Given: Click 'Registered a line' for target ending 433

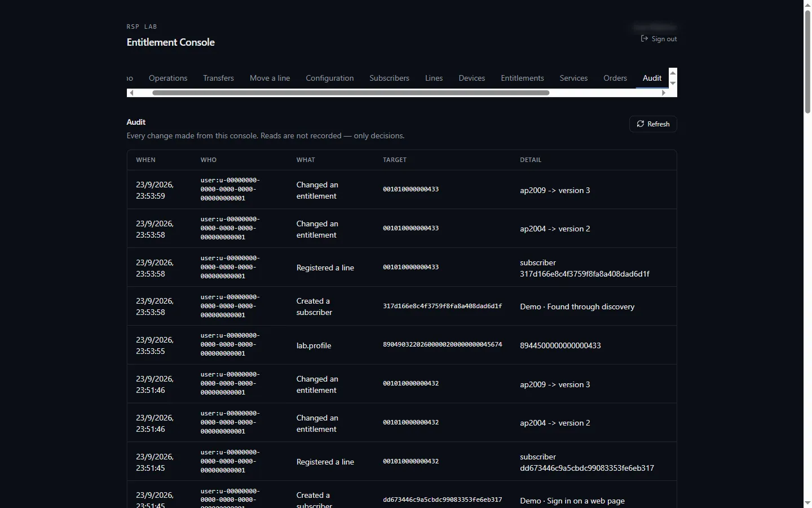Looking at the screenshot, I should (325, 268).
